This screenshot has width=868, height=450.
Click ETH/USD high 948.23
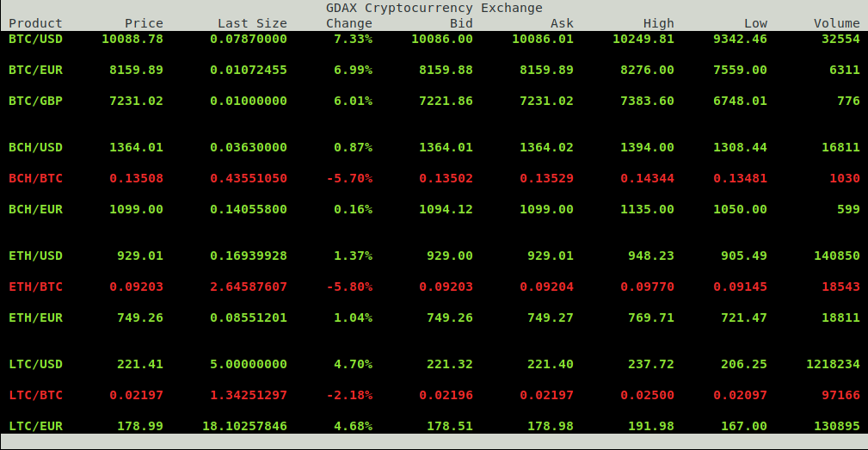click(651, 256)
